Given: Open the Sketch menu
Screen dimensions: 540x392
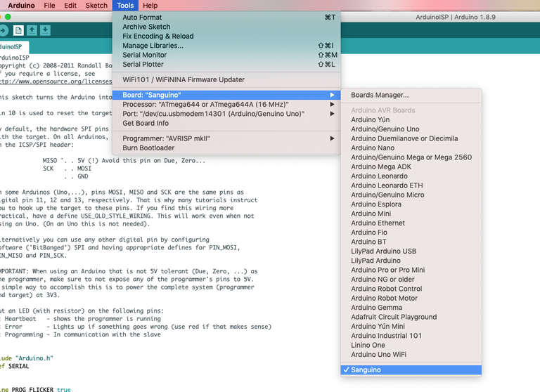Looking at the screenshot, I should (96, 5).
